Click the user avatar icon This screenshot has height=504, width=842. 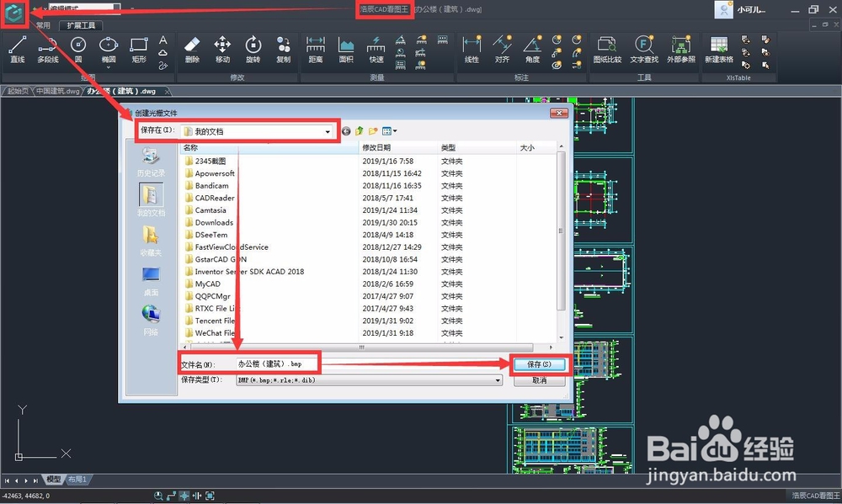(723, 9)
